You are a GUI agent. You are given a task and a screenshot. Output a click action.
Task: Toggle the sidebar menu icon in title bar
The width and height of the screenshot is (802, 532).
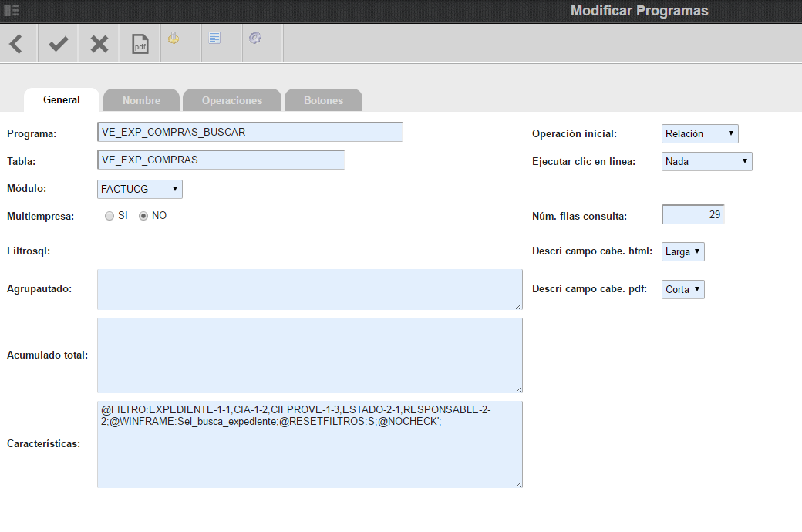pyautogui.click(x=12, y=10)
